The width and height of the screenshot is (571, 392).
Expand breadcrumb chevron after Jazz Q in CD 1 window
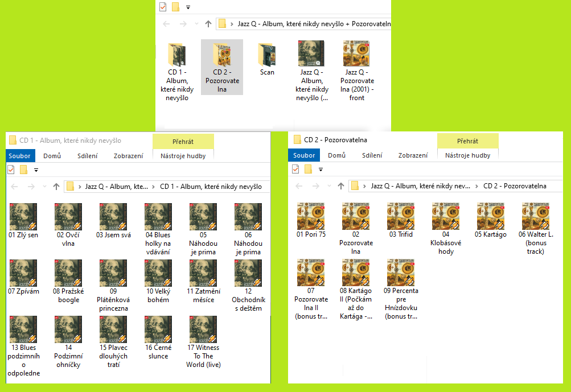click(153, 187)
